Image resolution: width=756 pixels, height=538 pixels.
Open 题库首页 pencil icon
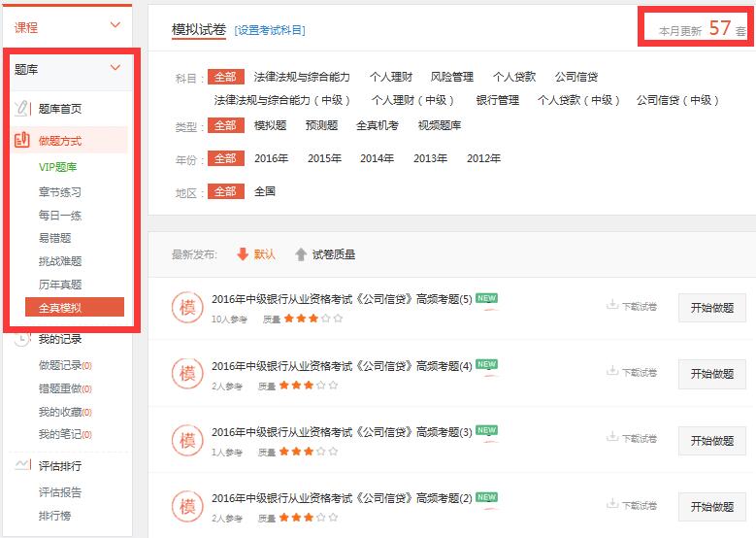[21, 108]
